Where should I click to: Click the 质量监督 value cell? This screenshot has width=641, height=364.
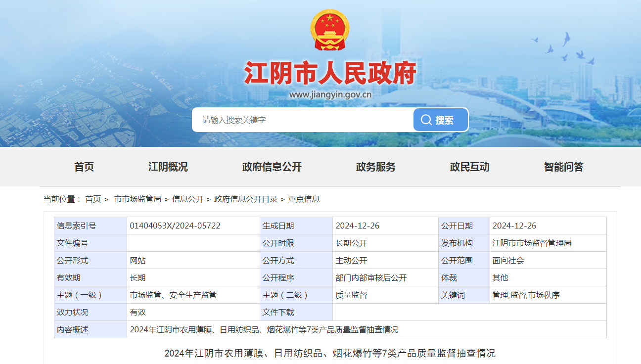tap(385, 295)
